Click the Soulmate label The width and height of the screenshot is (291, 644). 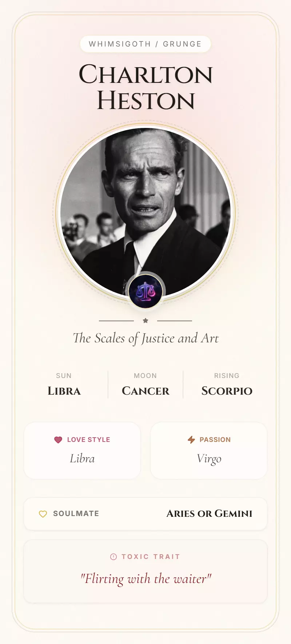[76, 514]
